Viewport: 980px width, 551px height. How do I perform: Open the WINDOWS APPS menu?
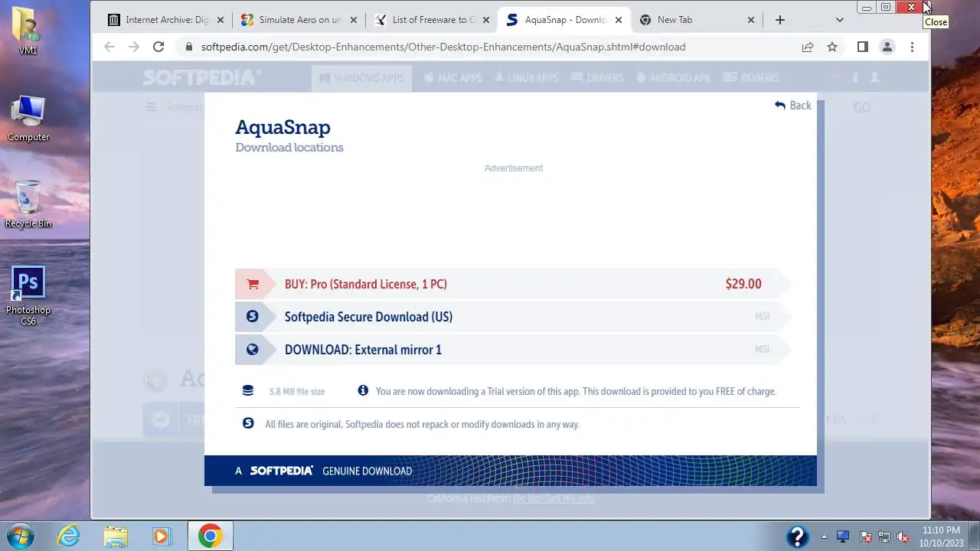pos(361,78)
